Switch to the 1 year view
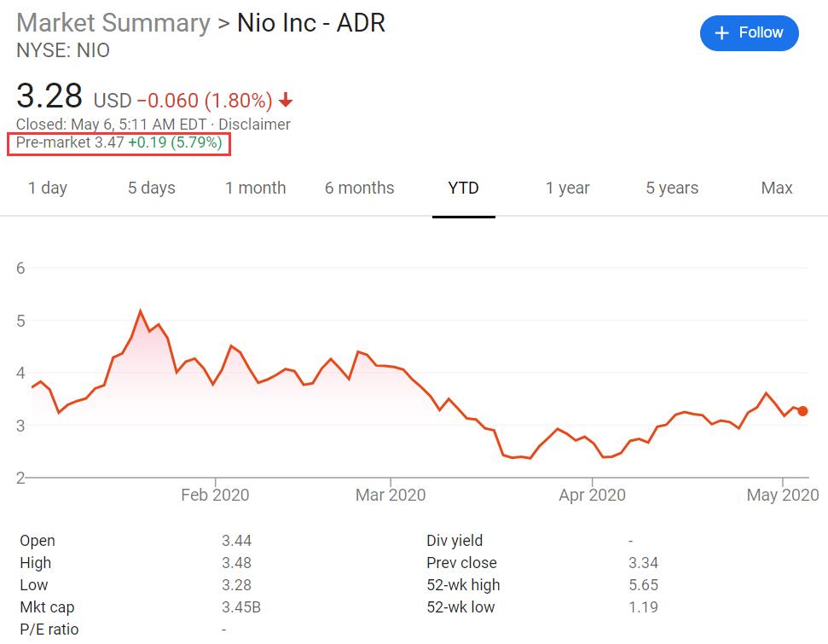 (567, 188)
